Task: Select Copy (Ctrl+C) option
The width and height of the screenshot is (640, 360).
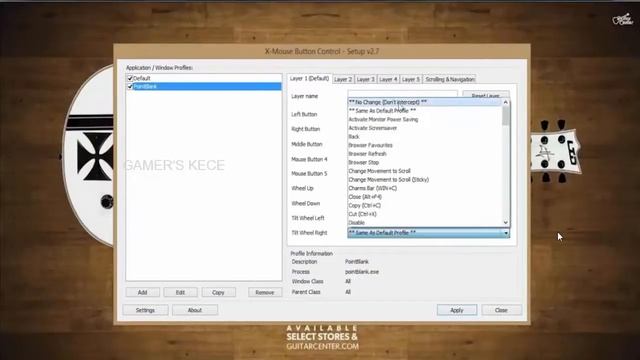Action: 424,205
